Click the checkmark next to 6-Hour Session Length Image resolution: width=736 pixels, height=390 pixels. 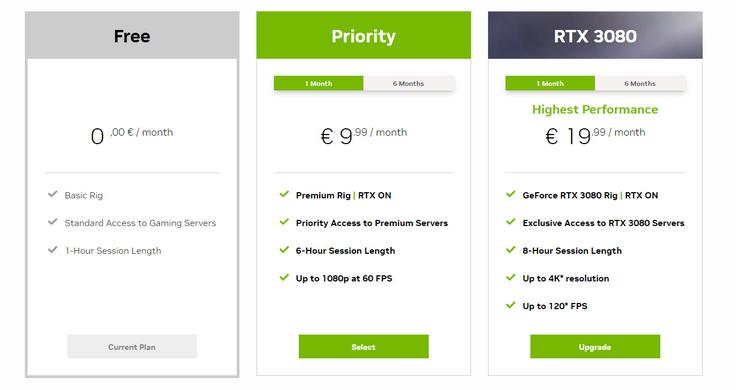pyautogui.click(x=284, y=249)
